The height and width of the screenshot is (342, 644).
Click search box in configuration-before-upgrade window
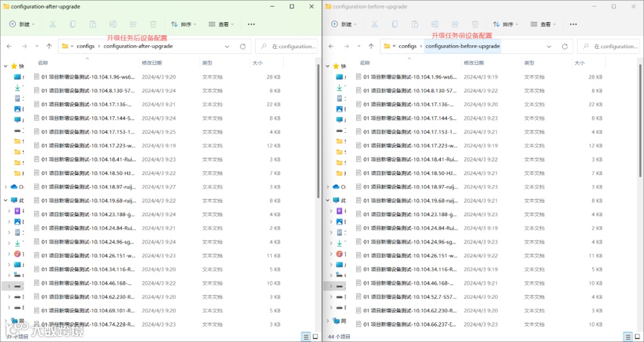608,46
